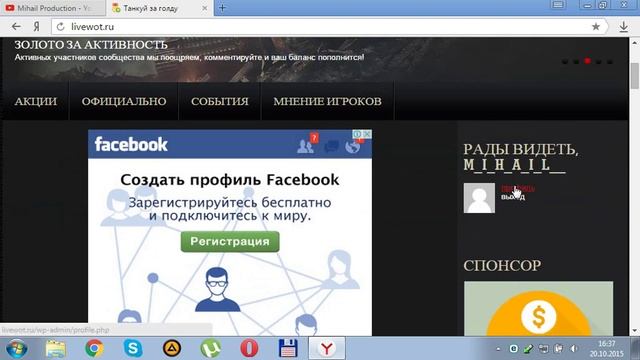Select the fifth slider dot
640x360 pixels.
[x=610, y=62]
